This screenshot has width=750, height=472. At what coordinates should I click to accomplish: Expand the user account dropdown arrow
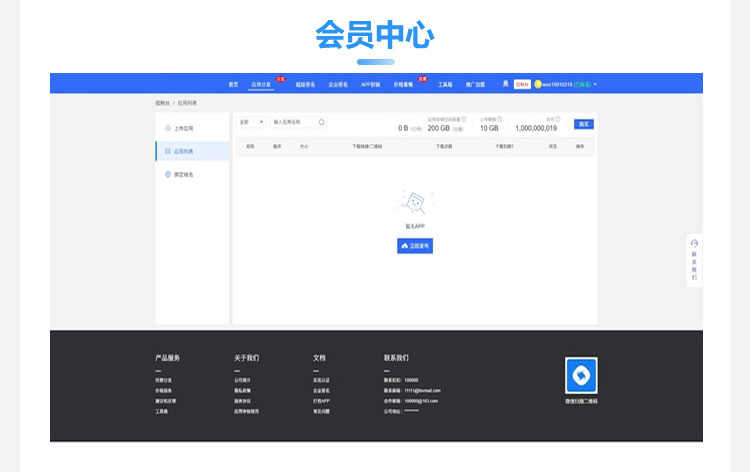[595, 84]
